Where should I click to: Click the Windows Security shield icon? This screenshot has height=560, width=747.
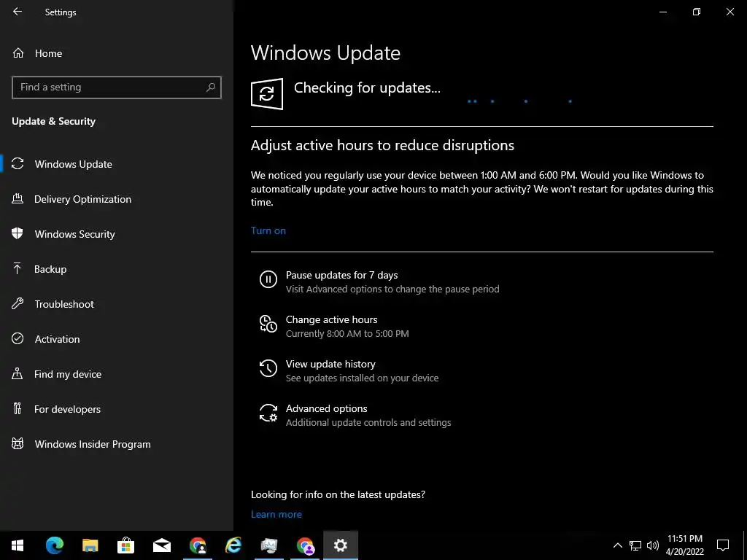point(18,233)
